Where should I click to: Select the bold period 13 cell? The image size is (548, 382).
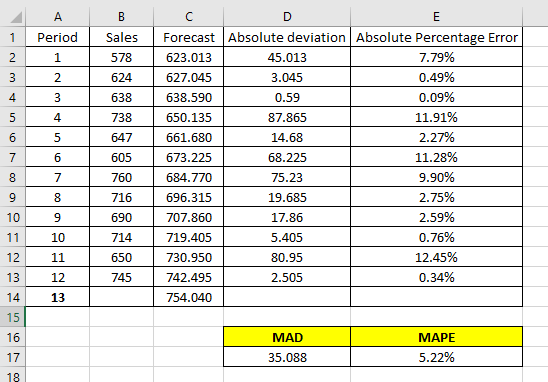58,297
